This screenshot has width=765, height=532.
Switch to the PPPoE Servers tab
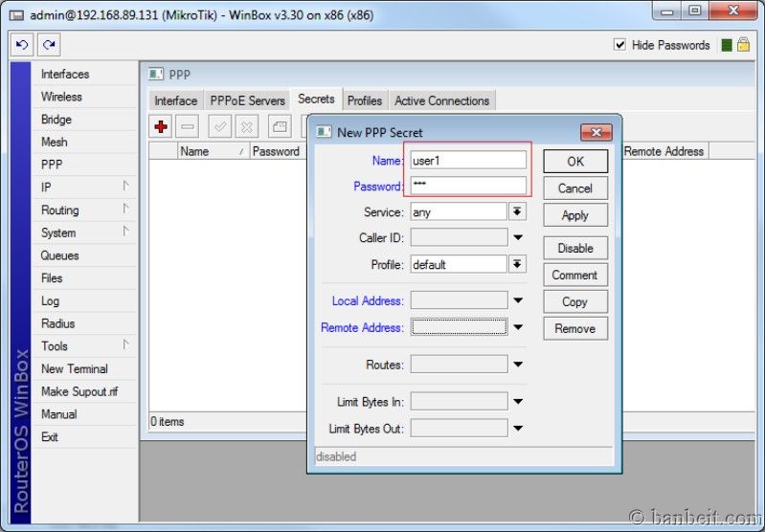[x=247, y=100]
